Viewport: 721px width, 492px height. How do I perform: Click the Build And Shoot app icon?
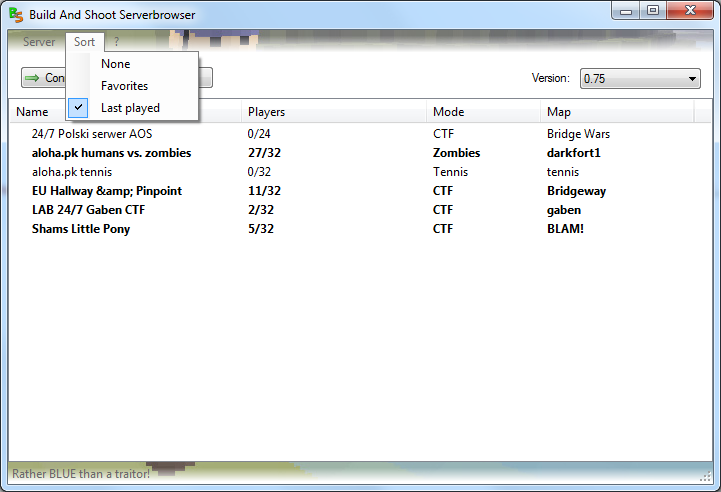tap(16, 14)
